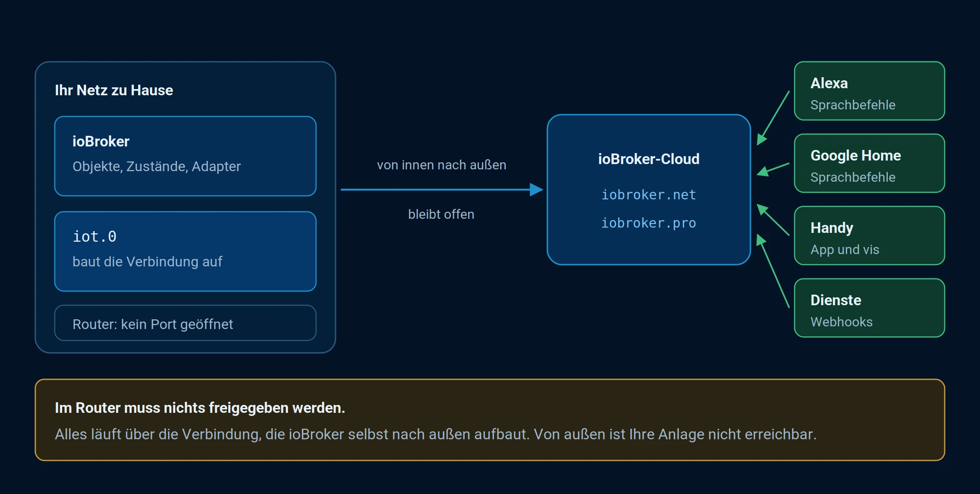The image size is (980, 494).
Task: Click the Alexa card title
Action: pos(829,83)
